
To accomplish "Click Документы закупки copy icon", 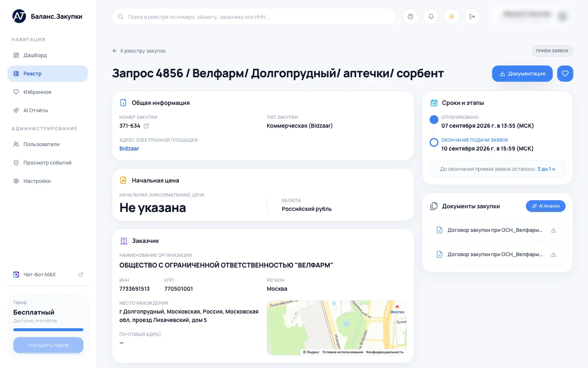I will 434,206.
